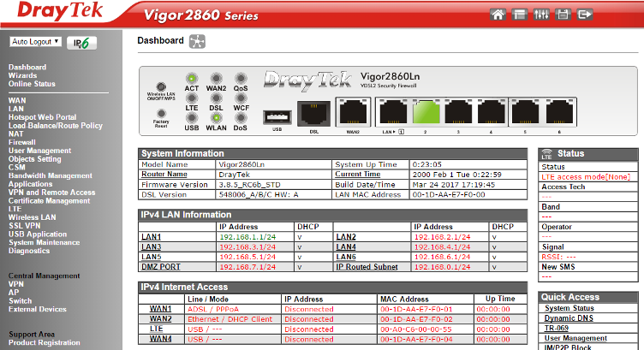This screenshot has height=350, width=644.
Task: Click the WLAN LED indicator
Action: pos(216,118)
